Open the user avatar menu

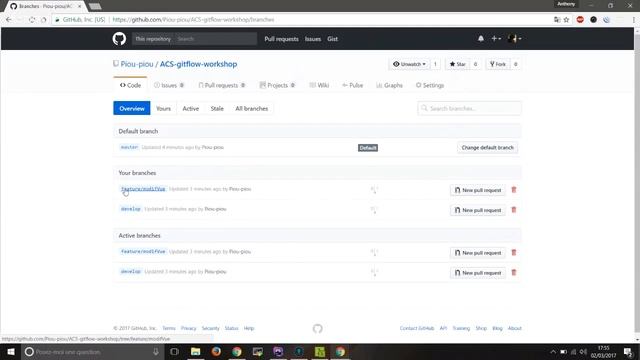tap(514, 38)
